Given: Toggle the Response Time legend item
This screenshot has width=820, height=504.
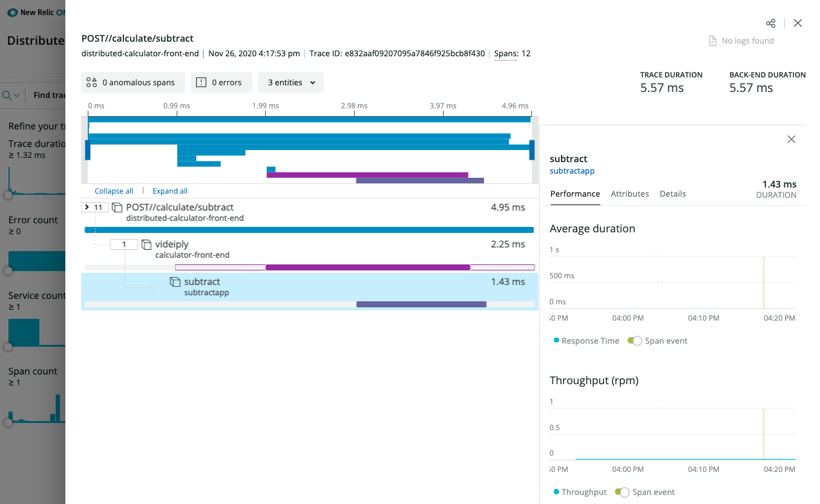Looking at the screenshot, I should (x=585, y=341).
